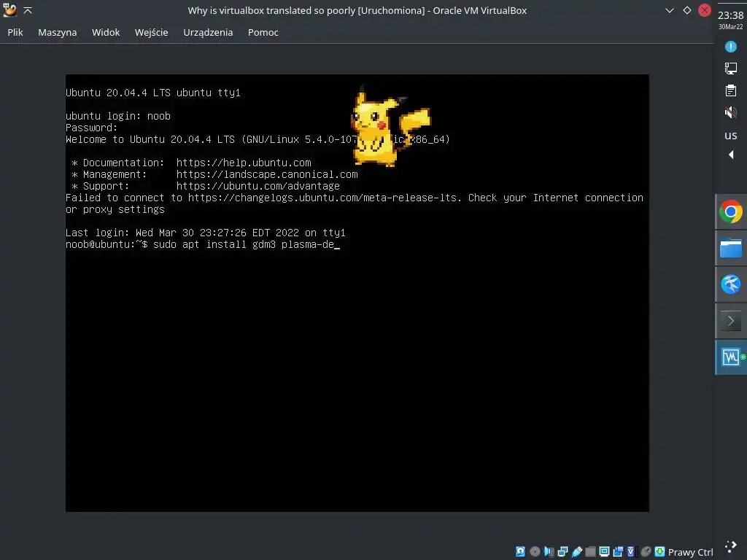
Task: Click the VirtualBox window menu icon in title bar
Action: (9, 10)
